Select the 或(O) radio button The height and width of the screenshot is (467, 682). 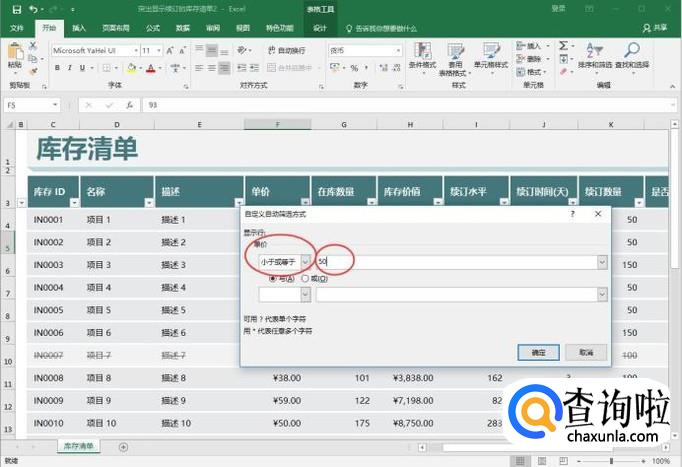pos(305,279)
